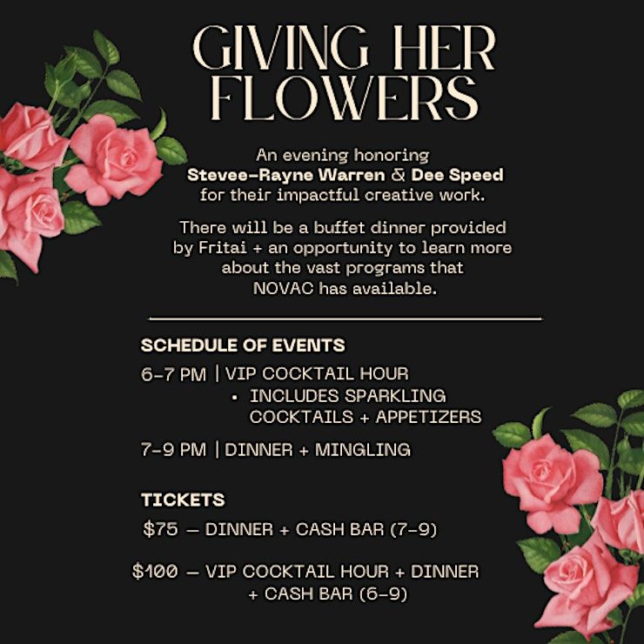Click "for their impactful creative work" text
The image size is (644, 644).
345,193
